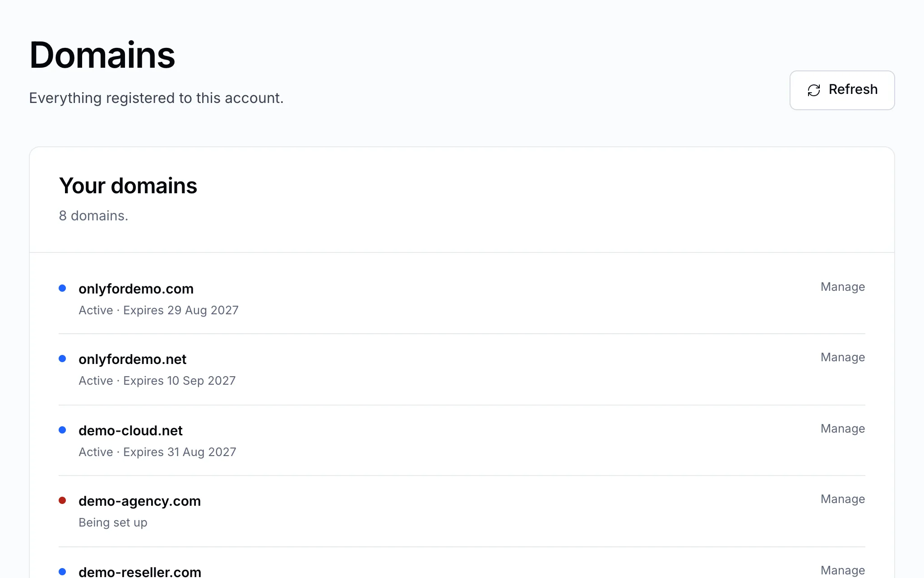924x578 pixels.
Task: Select the demo-agency.com domain name
Action: [x=139, y=501]
